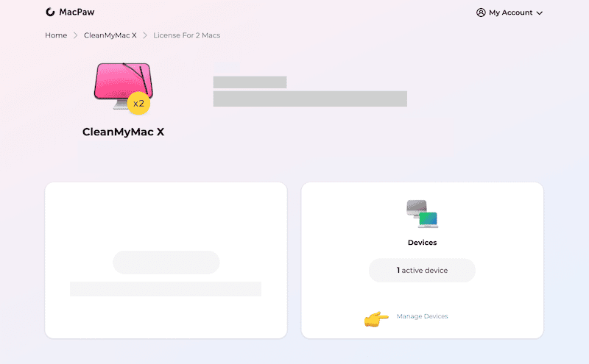
Task: Open the My Account dropdown
Action: [509, 13]
